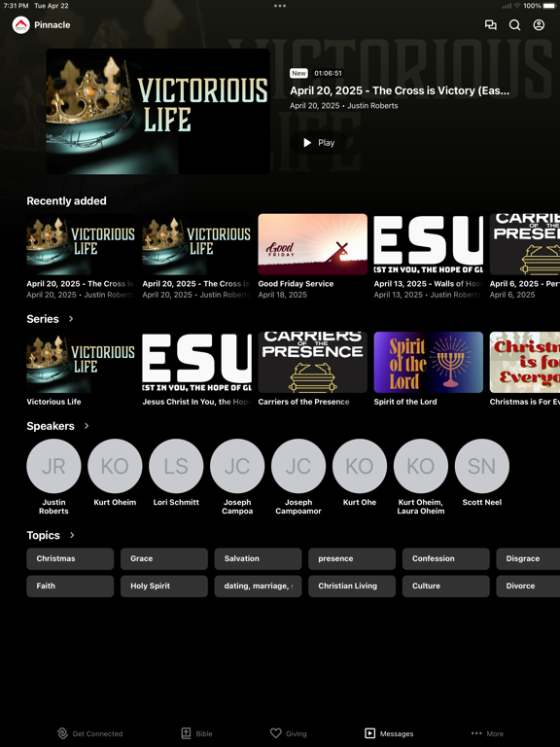
Task: Open Spirit of the Lord series
Action: click(428, 362)
